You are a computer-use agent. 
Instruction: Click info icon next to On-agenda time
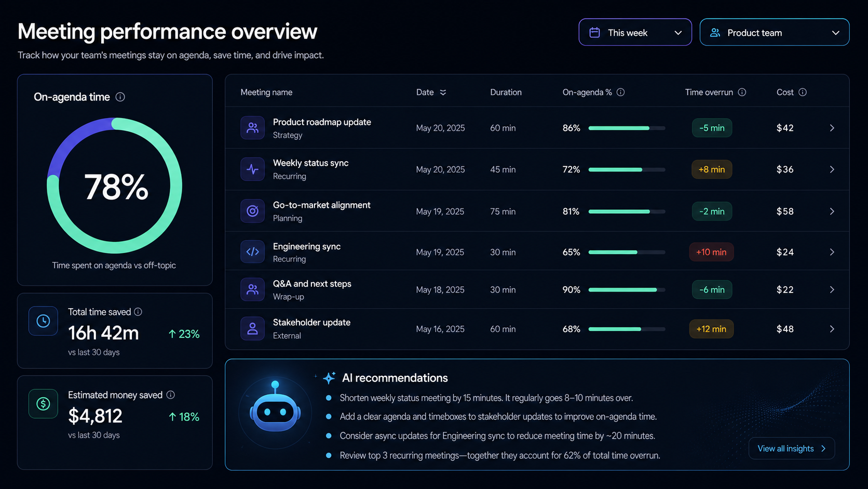(120, 97)
